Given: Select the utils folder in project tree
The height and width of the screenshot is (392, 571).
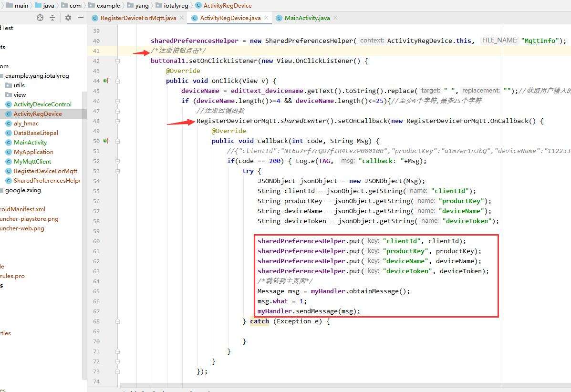Looking at the screenshot, I should (19, 85).
